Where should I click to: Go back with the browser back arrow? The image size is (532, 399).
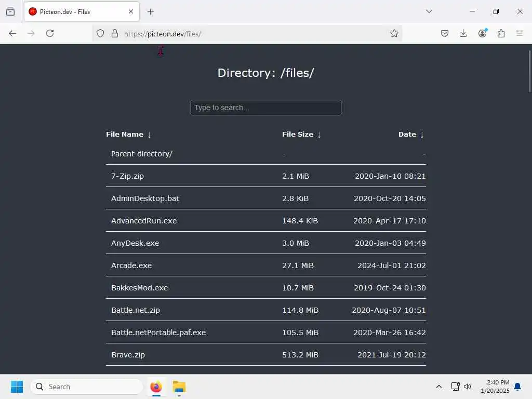coord(12,33)
